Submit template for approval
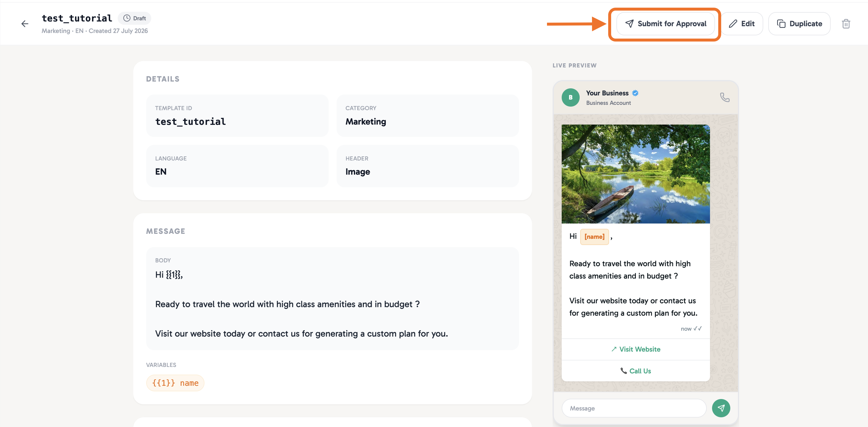 click(x=666, y=24)
